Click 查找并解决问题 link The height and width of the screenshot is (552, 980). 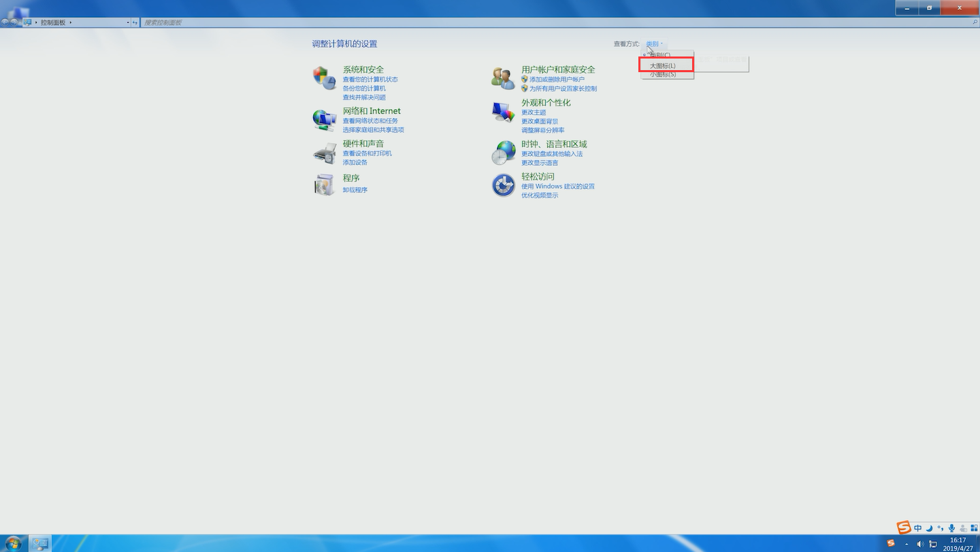click(364, 97)
